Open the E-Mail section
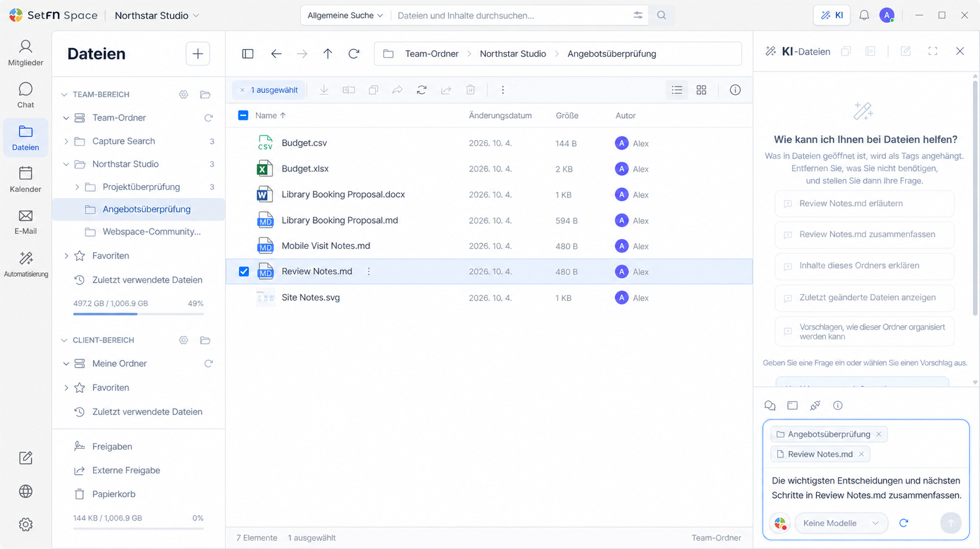Image resolution: width=980 pixels, height=549 pixels. (26, 222)
